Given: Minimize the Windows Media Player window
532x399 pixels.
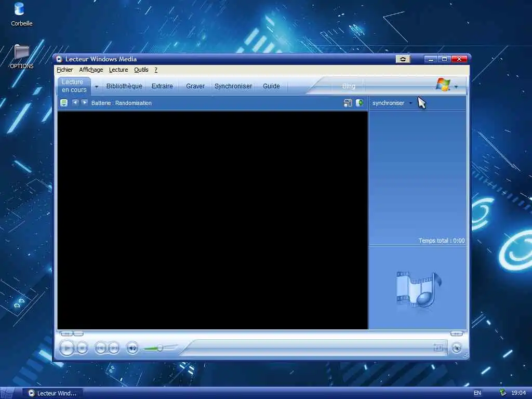Looking at the screenshot, I should [431, 59].
